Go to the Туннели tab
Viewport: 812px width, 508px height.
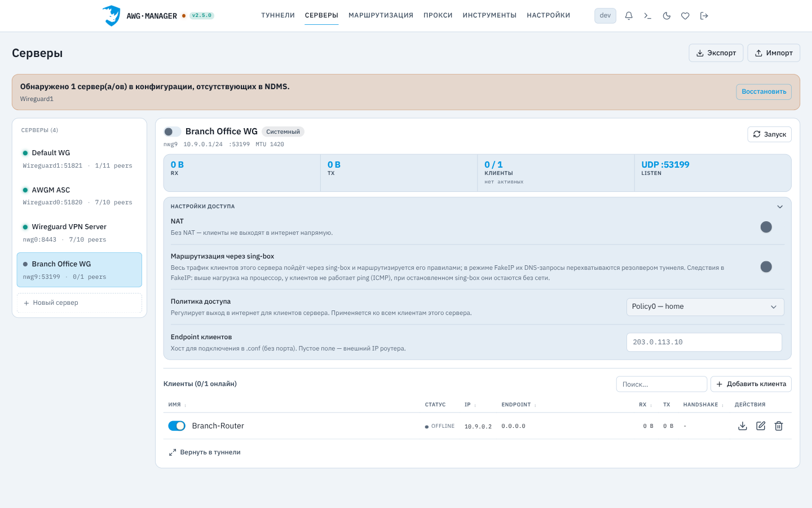(x=278, y=15)
